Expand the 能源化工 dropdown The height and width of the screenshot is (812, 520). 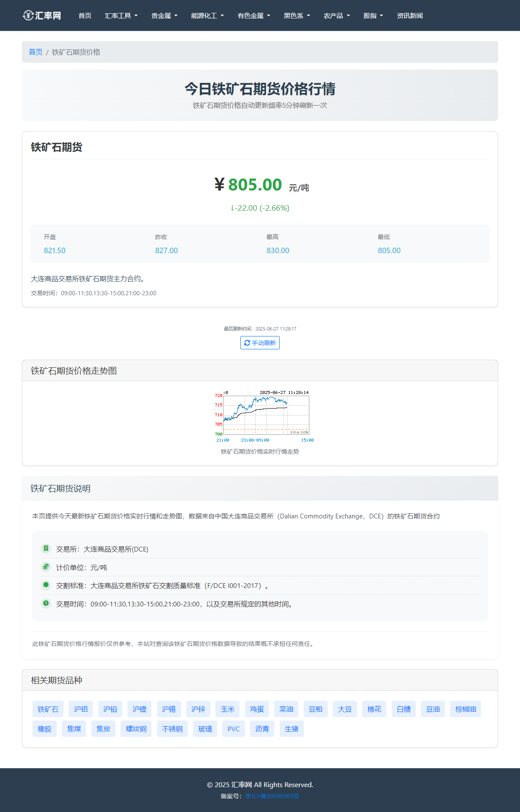(207, 16)
